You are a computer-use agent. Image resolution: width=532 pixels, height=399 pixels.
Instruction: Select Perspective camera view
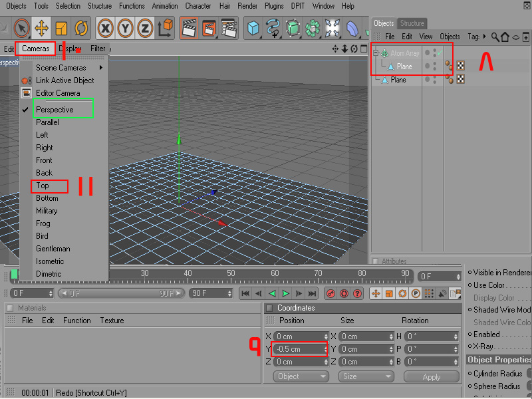coord(55,110)
